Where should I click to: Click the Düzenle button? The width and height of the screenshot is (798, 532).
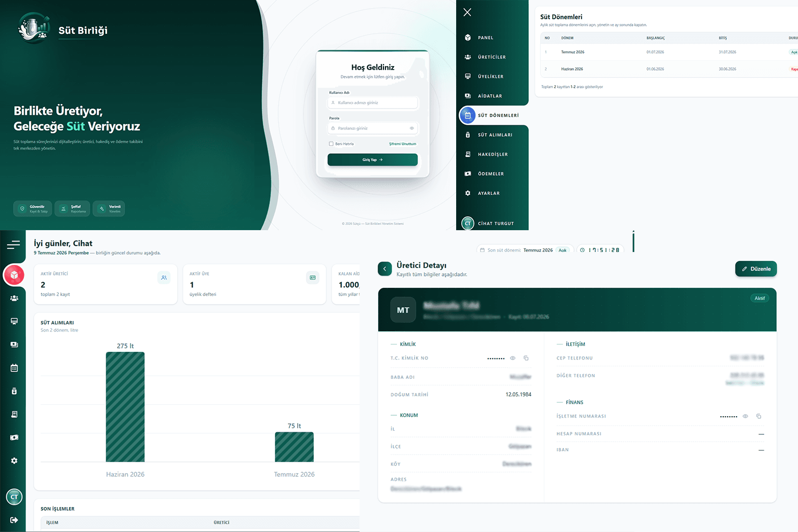(x=756, y=269)
